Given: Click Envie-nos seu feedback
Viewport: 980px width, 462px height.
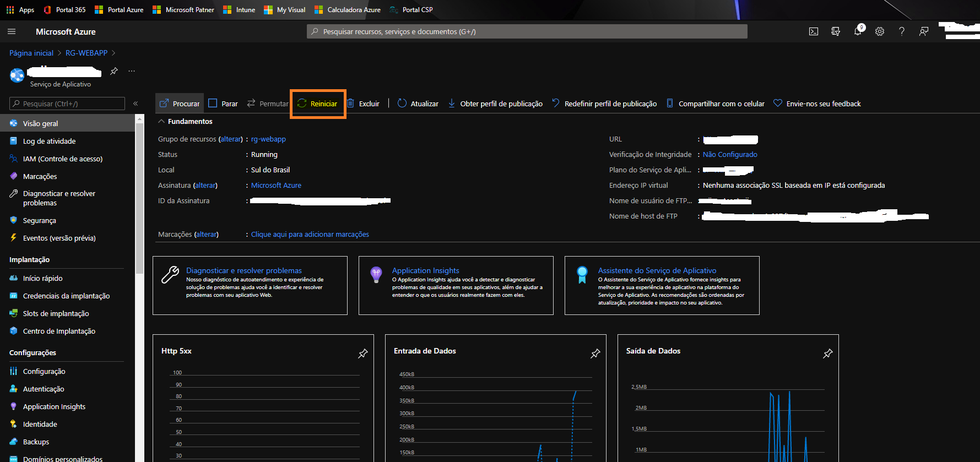Looking at the screenshot, I should click(x=817, y=104).
